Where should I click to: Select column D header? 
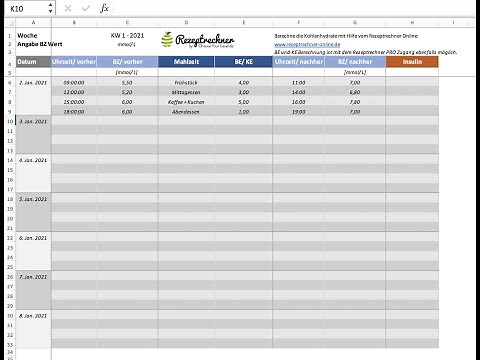click(186, 23)
